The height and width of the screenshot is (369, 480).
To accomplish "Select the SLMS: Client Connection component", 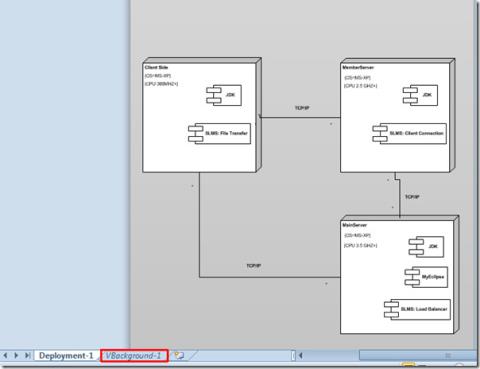I will (x=409, y=133).
